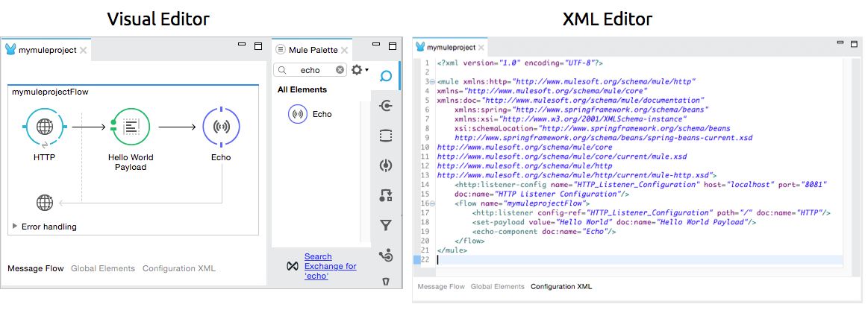Place cursor on empty line 22 of XML
The image size is (868, 310).
[x=597, y=260]
